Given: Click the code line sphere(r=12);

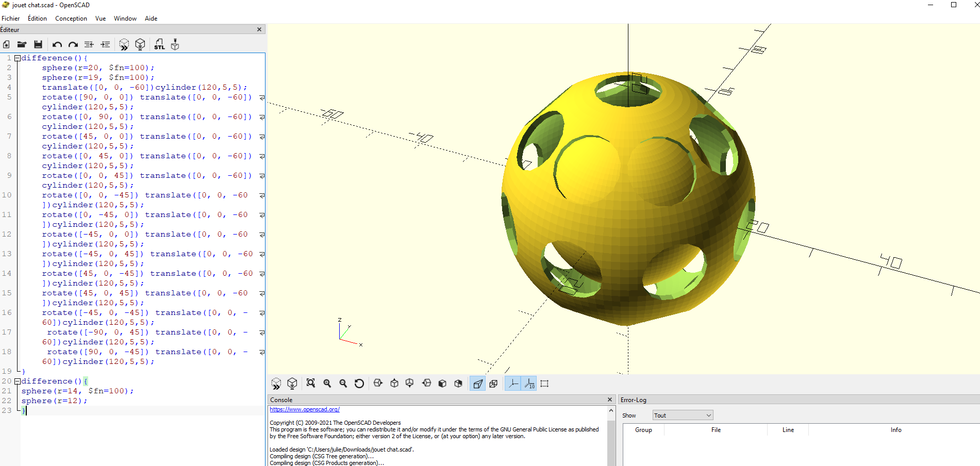Looking at the screenshot, I should point(54,401).
